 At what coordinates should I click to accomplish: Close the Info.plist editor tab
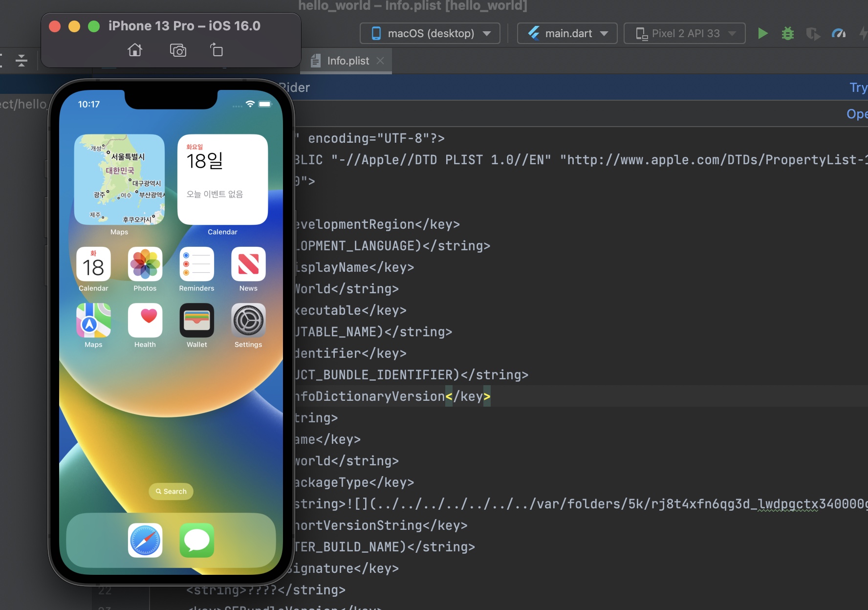[380, 61]
